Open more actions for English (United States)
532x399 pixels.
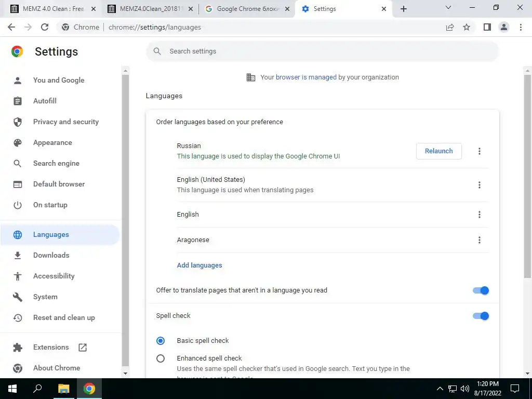[480, 185]
